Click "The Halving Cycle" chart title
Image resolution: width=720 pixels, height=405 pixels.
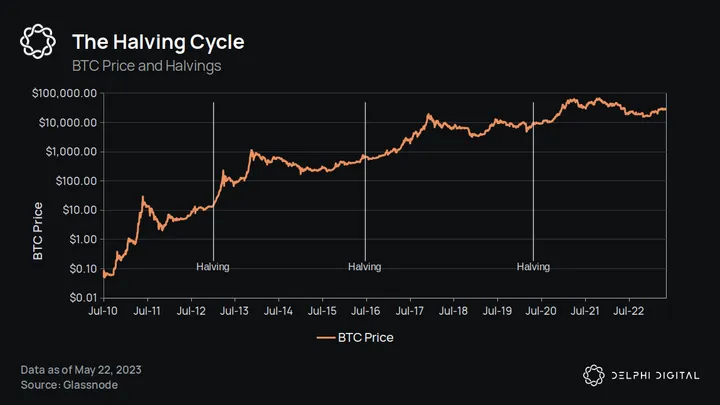pyautogui.click(x=158, y=42)
